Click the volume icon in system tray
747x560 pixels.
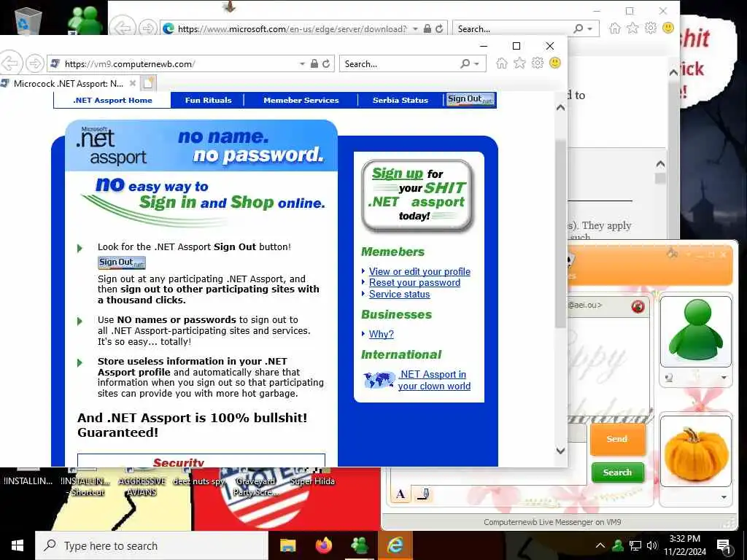652,545
